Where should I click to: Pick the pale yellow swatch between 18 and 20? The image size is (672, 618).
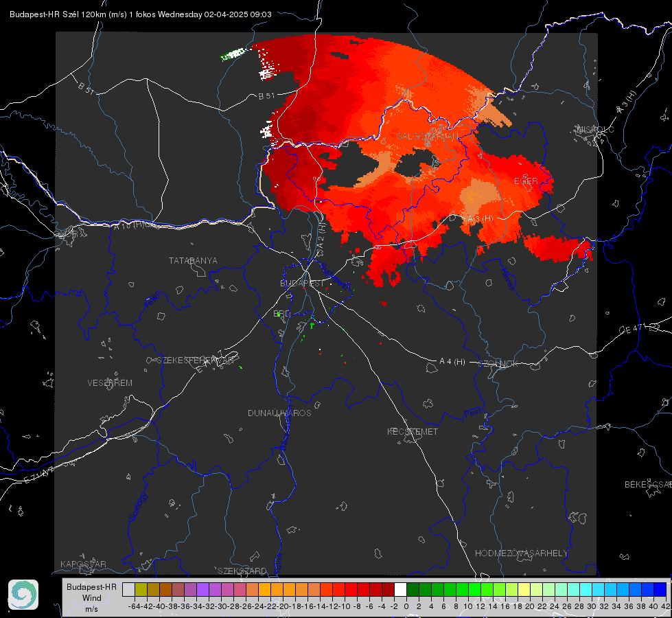pyautogui.click(x=524, y=589)
